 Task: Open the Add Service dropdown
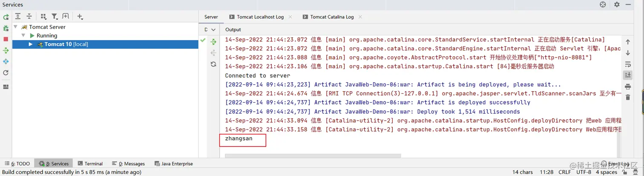tap(80, 17)
